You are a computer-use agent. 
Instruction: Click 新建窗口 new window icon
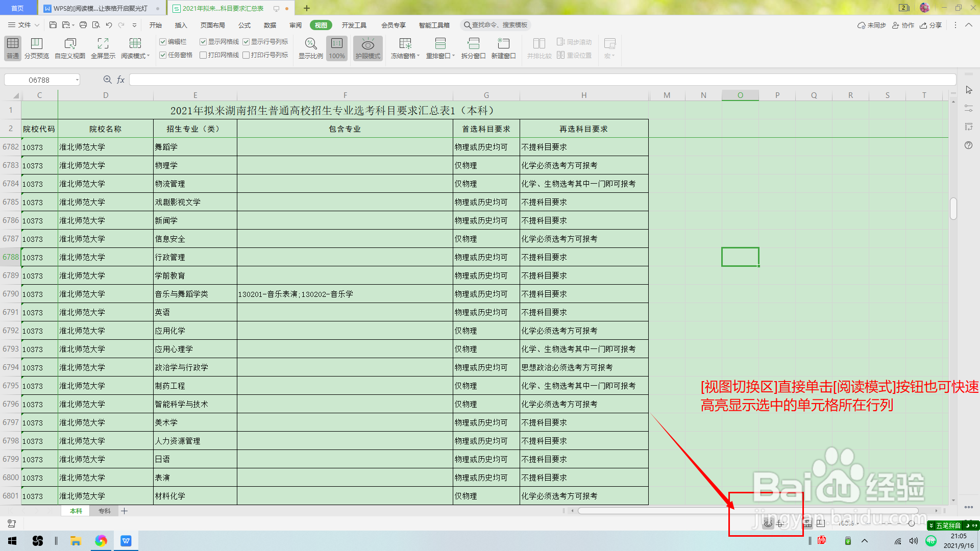tap(503, 44)
